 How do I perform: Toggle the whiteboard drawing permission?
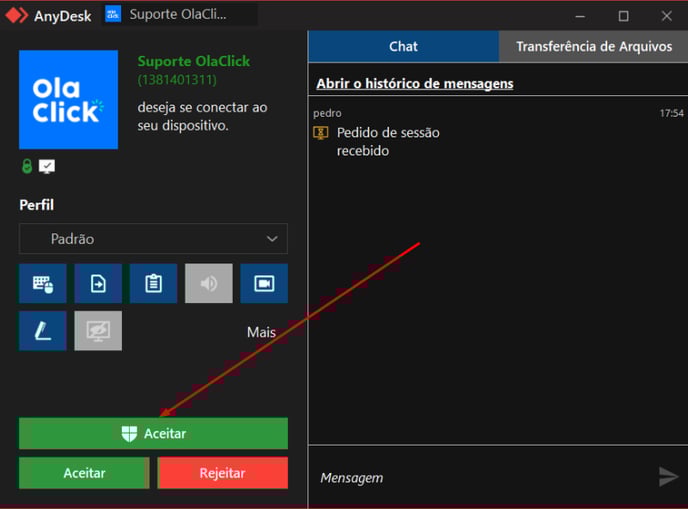point(43,331)
